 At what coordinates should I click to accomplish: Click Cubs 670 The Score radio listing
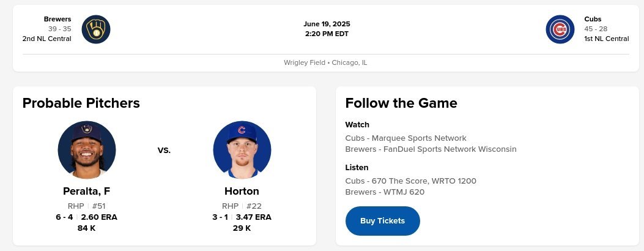pyautogui.click(x=410, y=181)
